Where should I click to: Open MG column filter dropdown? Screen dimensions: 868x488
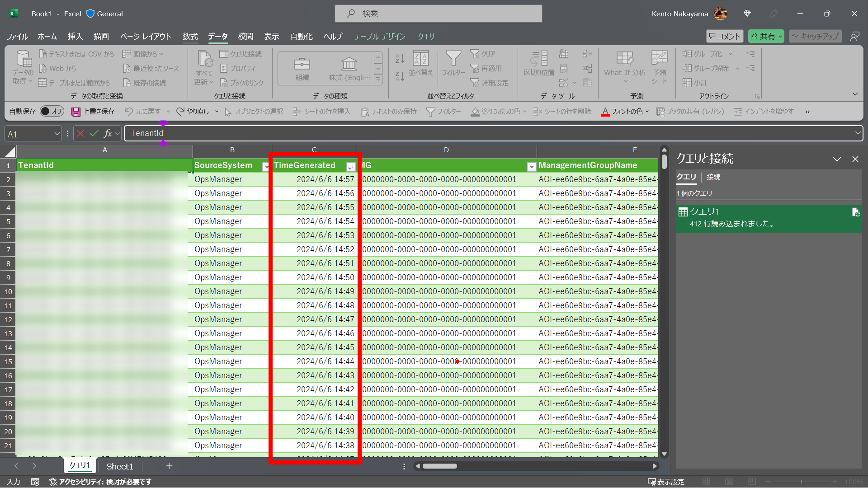coord(532,167)
